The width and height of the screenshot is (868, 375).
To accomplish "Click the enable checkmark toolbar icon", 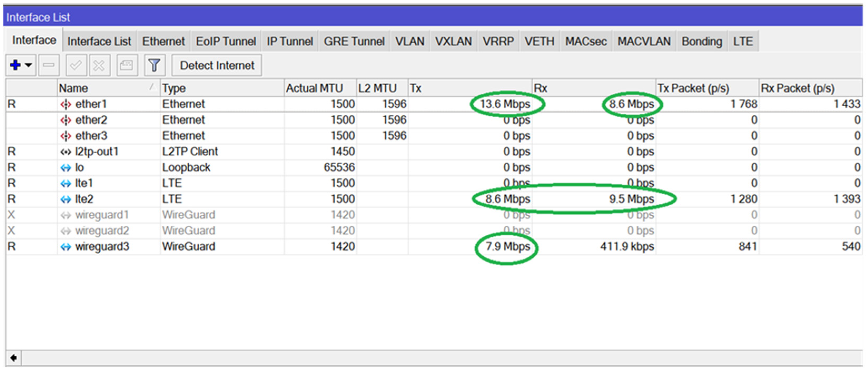I will tap(76, 65).
